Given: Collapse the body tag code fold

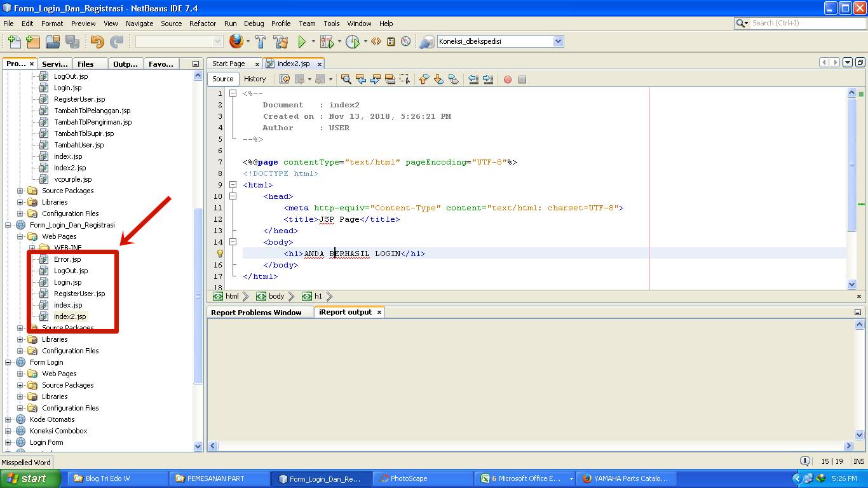Looking at the screenshot, I should click(x=233, y=242).
